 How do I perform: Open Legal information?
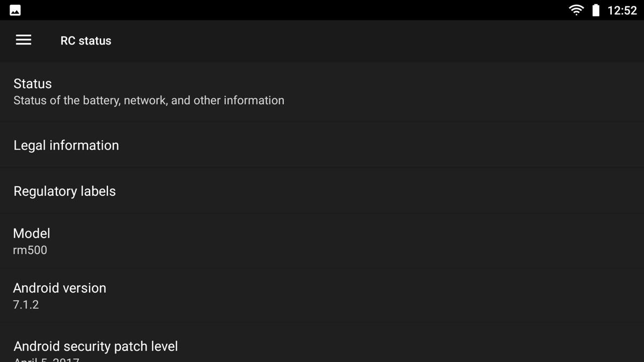(x=322, y=145)
